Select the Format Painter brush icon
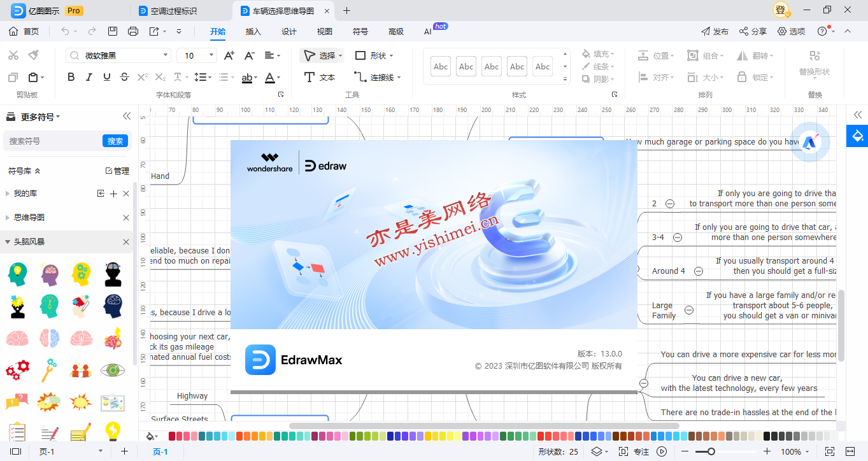The height and width of the screenshot is (461, 868). pyautogui.click(x=33, y=55)
